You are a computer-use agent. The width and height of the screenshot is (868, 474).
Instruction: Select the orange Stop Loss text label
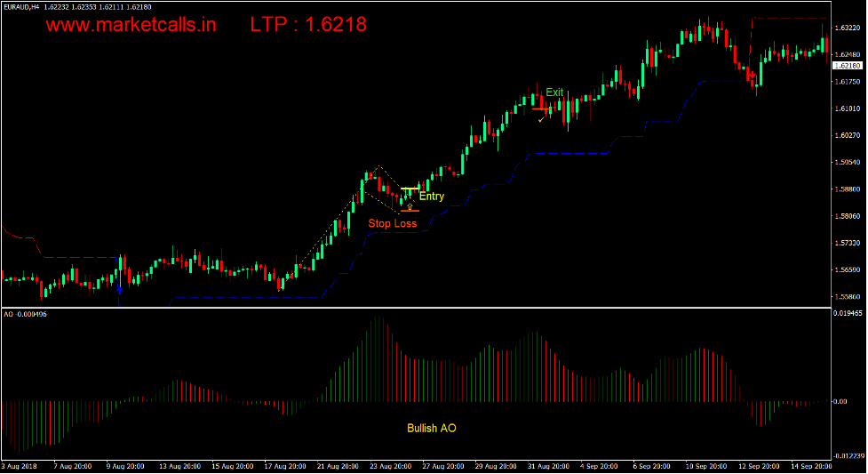(x=392, y=224)
